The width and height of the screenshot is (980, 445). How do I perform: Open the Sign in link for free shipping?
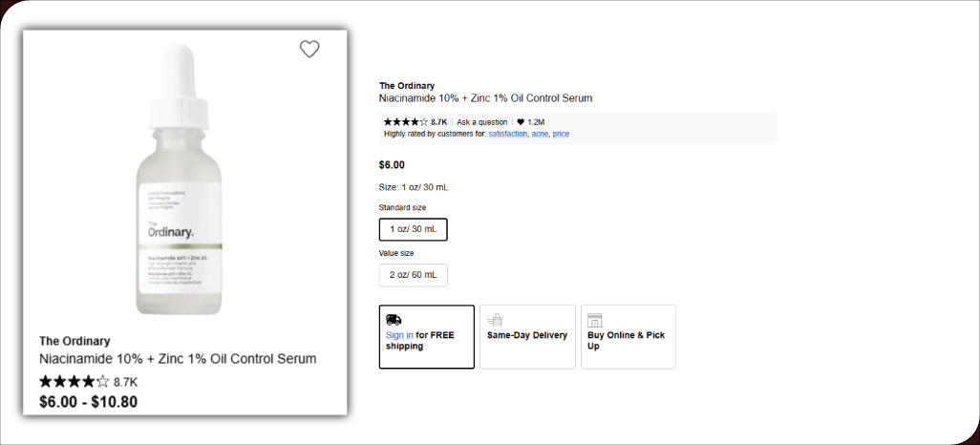(x=399, y=335)
